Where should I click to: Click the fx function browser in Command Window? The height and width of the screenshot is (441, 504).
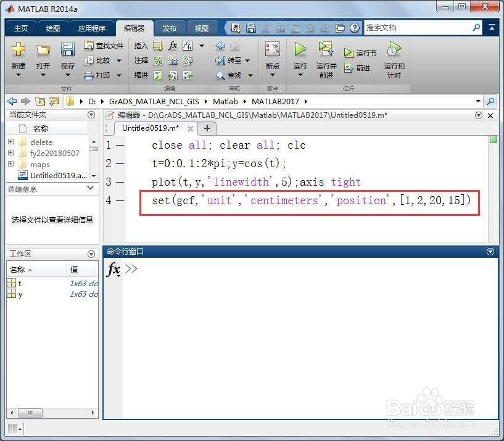(x=113, y=269)
